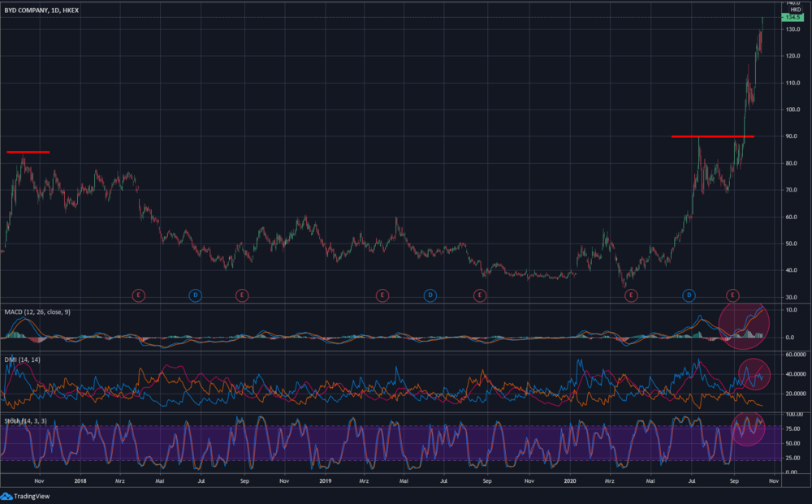Click the HKD currency label on price axis
This screenshot has width=812, height=504.
click(796, 10)
